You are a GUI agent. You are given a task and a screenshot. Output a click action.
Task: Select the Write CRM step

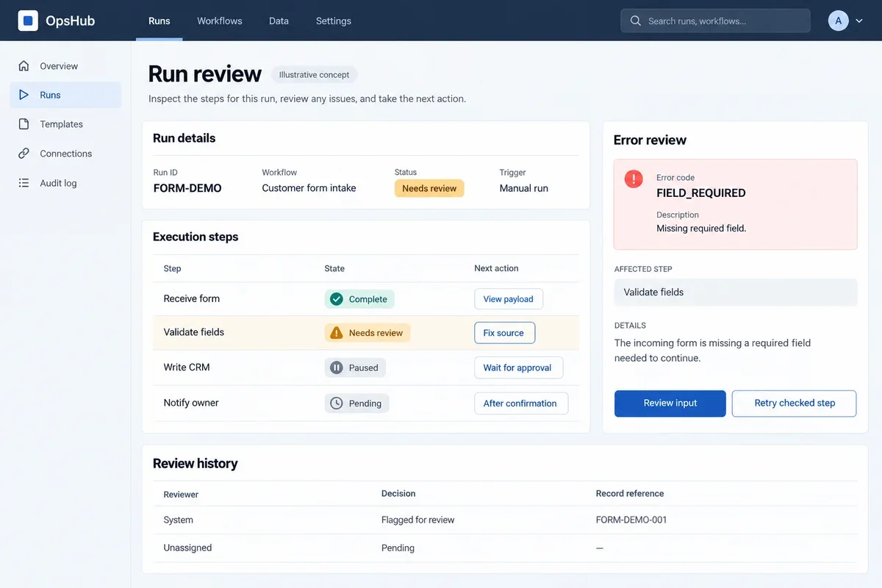(x=187, y=367)
